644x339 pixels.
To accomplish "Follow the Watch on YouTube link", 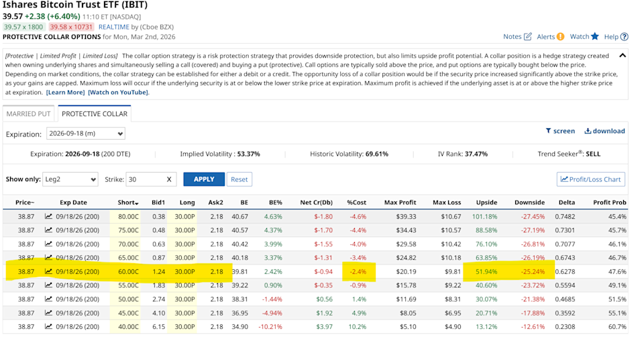I will pyautogui.click(x=118, y=92).
